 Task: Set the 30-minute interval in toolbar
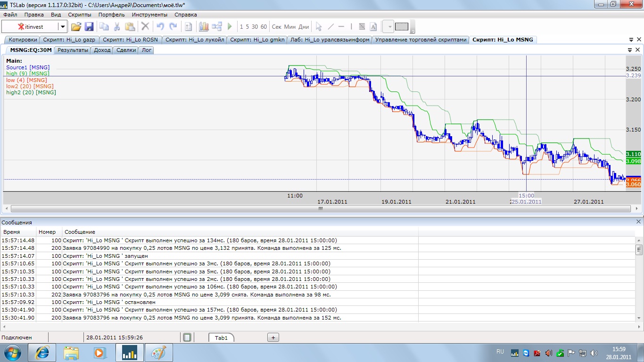[255, 27]
